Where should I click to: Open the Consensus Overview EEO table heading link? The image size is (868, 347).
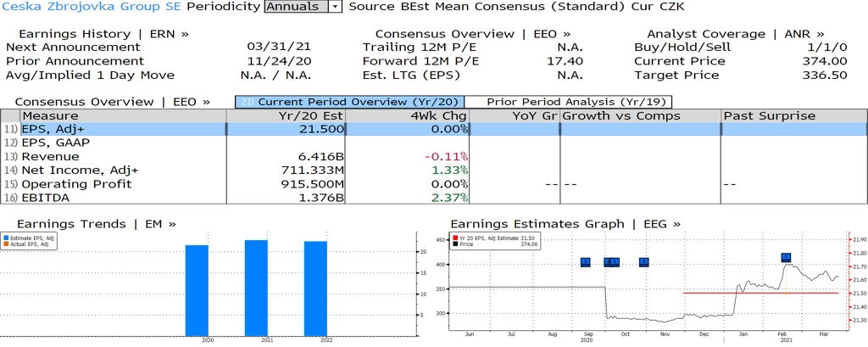[x=113, y=102]
